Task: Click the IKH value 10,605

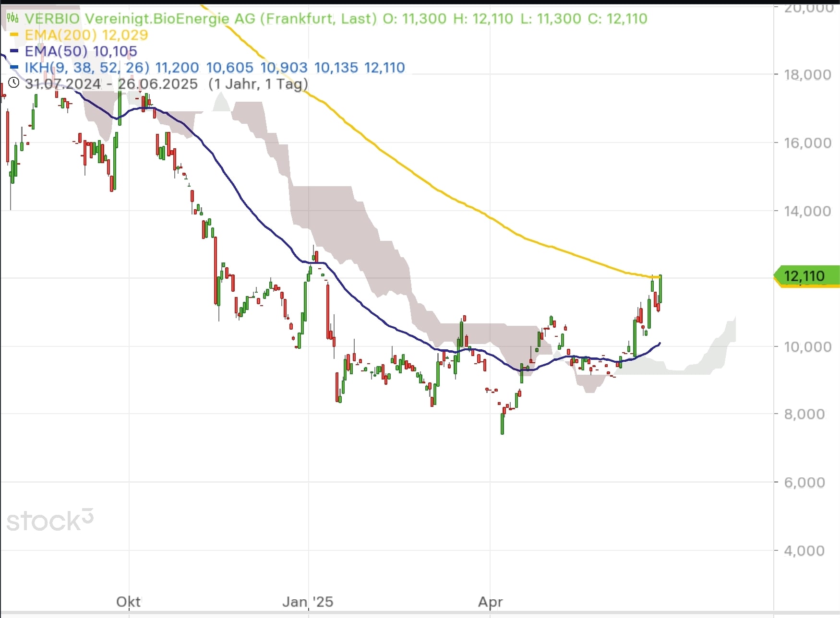Action: coord(229,67)
